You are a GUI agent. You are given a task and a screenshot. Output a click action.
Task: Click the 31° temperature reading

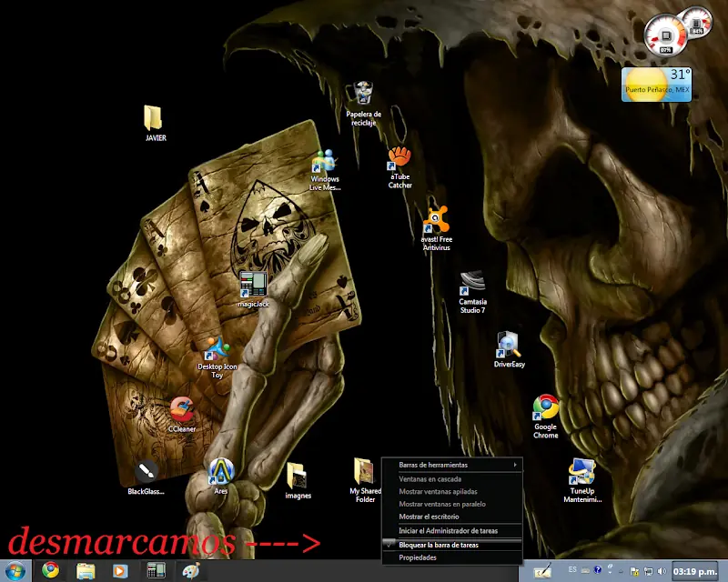(680, 75)
